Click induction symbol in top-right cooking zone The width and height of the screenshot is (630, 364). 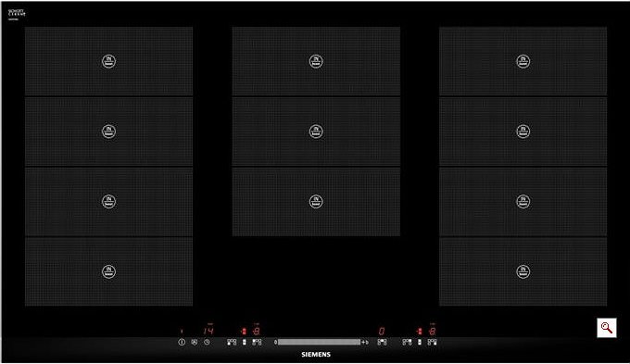pyautogui.click(x=523, y=61)
